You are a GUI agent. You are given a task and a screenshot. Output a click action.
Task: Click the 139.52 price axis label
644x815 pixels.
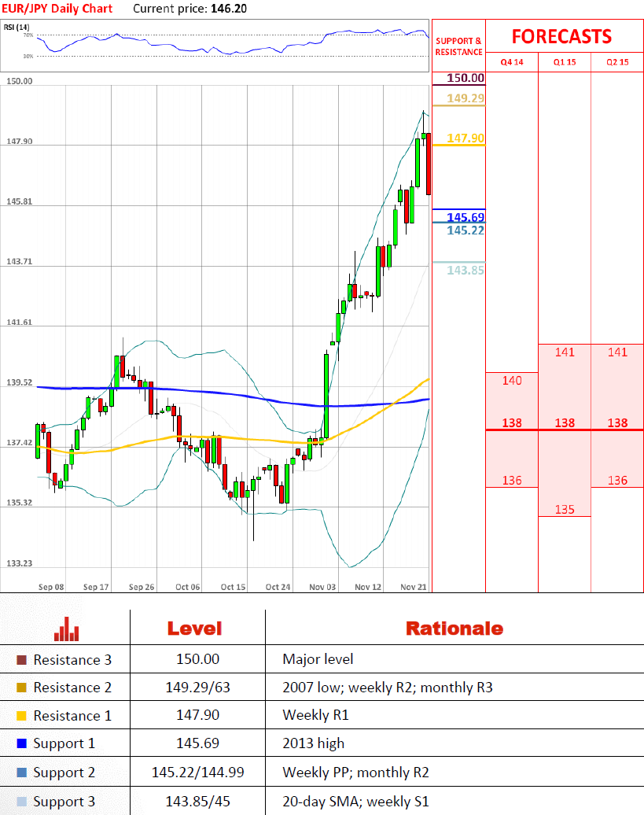[19, 382]
